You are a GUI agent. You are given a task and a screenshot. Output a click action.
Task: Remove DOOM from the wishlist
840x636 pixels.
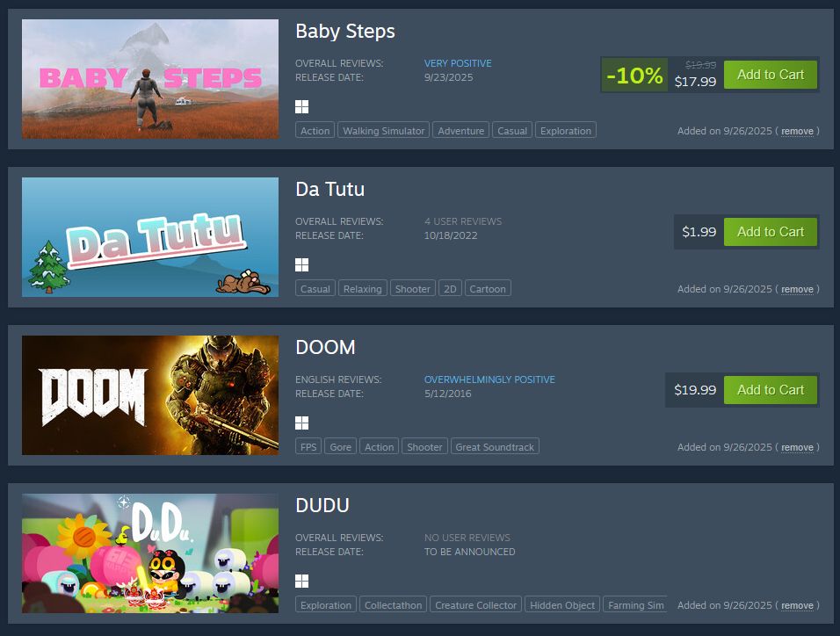(x=797, y=447)
